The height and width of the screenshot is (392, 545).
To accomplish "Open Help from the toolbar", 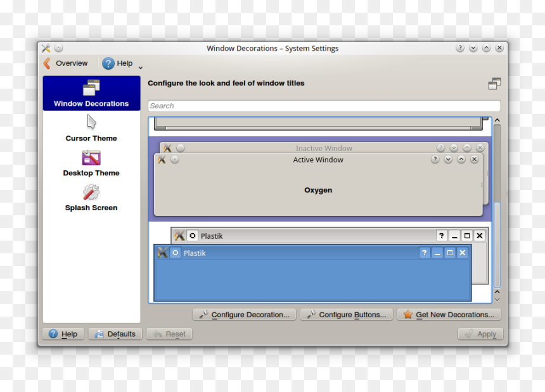I will pos(117,63).
